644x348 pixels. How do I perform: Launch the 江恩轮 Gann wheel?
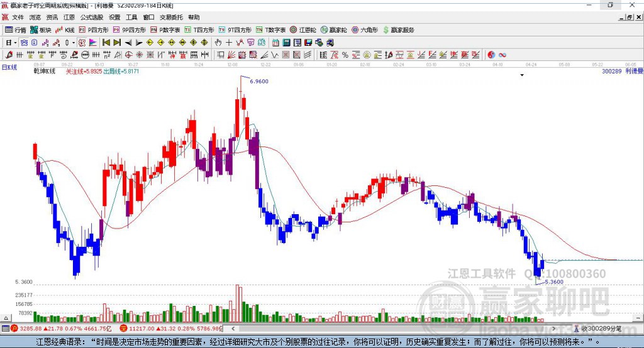[x=303, y=30]
